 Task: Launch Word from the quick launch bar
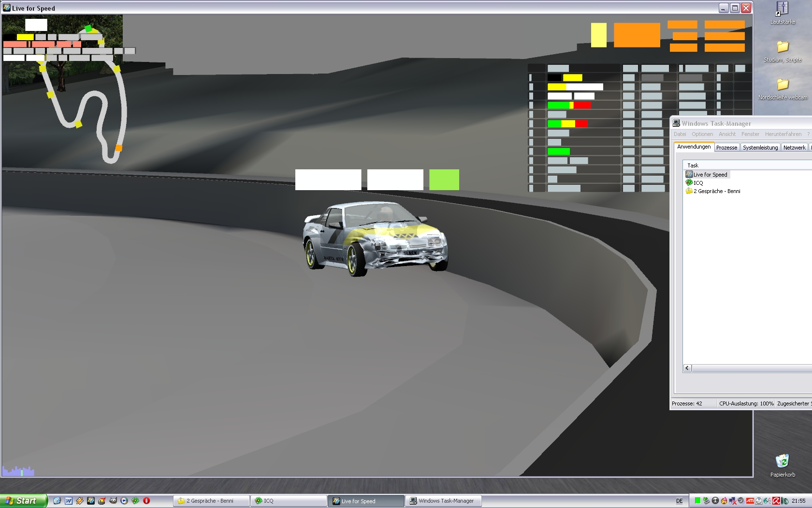click(x=69, y=501)
